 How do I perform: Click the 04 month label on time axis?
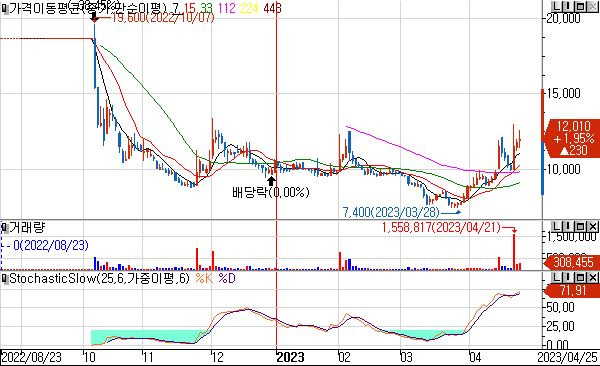475,357
